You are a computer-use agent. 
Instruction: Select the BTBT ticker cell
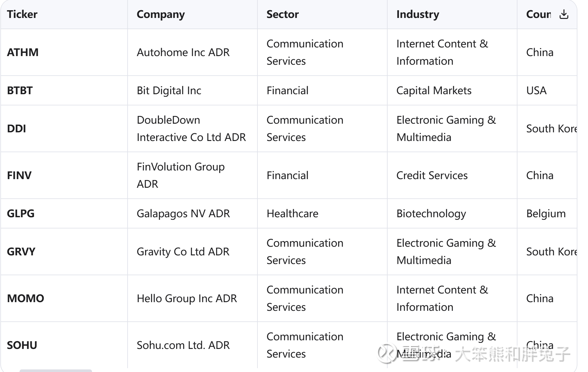point(20,90)
